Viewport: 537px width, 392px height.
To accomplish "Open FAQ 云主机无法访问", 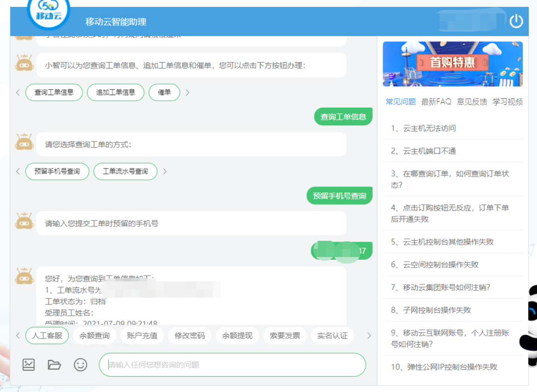I will pyautogui.click(x=423, y=128).
